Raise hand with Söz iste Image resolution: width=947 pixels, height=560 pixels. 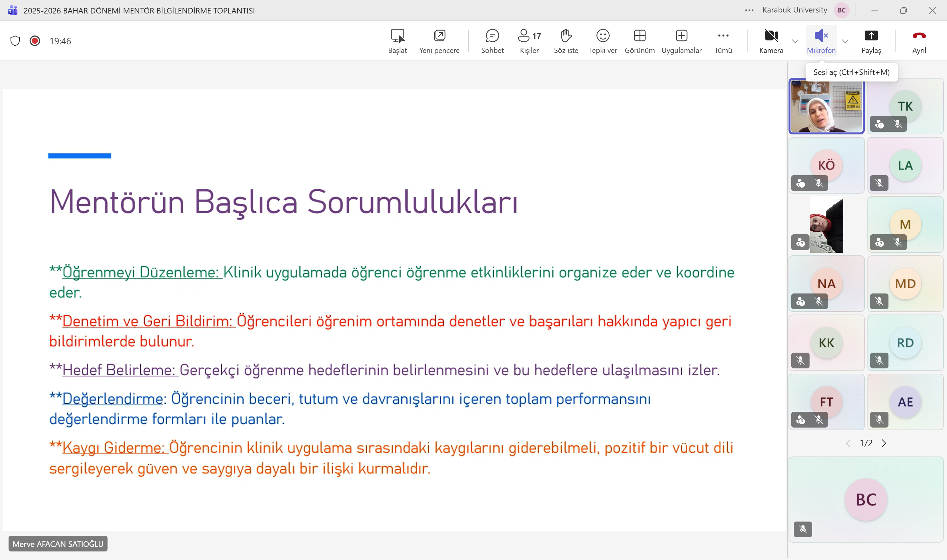(566, 41)
